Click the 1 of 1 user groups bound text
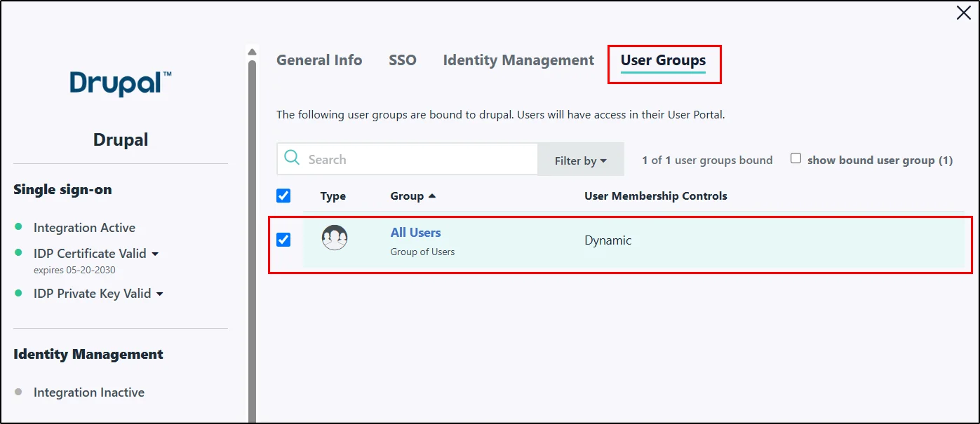This screenshot has width=980, height=424. 707,160
